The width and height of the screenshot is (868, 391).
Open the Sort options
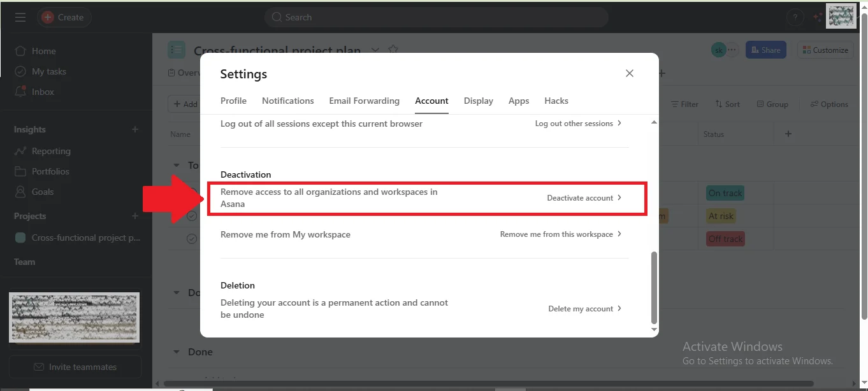tap(728, 104)
